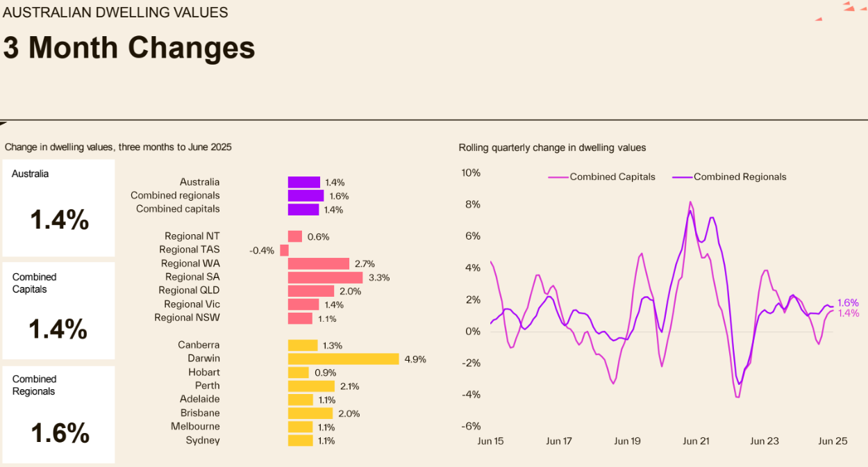The height and width of the screenshot is (467, 868).
Task: Click the Jun 21 axis label
Action: [x=696, y=441]
